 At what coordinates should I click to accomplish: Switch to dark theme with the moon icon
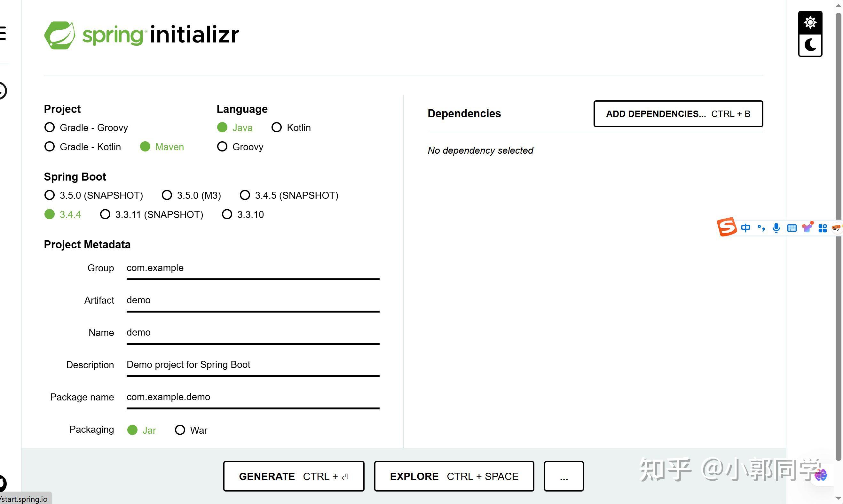pos(810,45)
